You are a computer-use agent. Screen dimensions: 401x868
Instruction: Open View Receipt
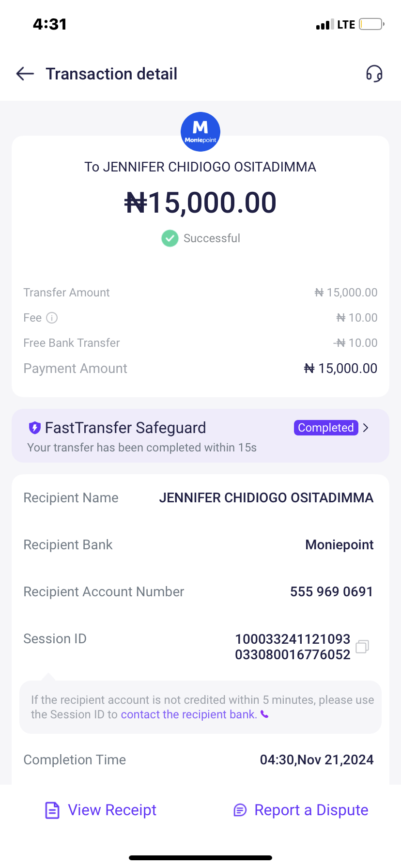(112, 810)
